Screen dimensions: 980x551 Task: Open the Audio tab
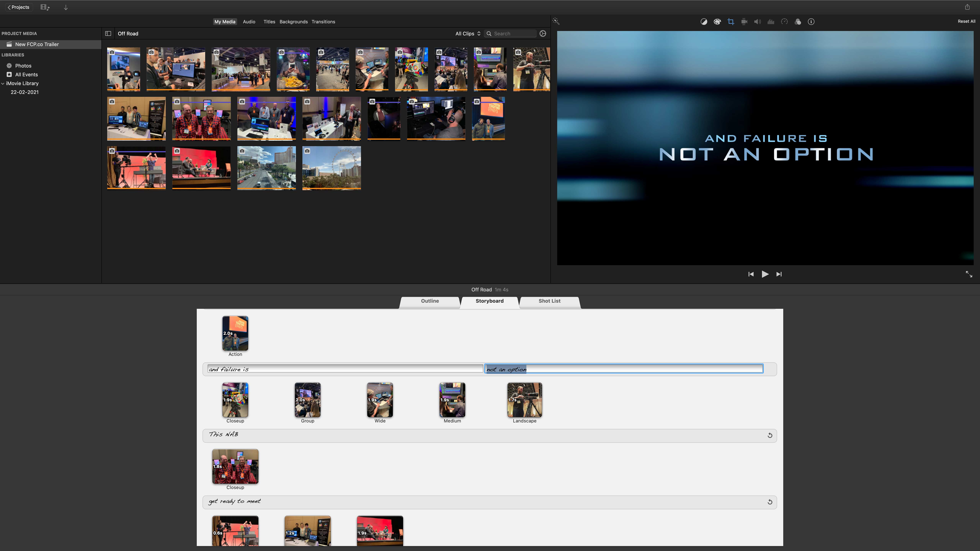249,22
